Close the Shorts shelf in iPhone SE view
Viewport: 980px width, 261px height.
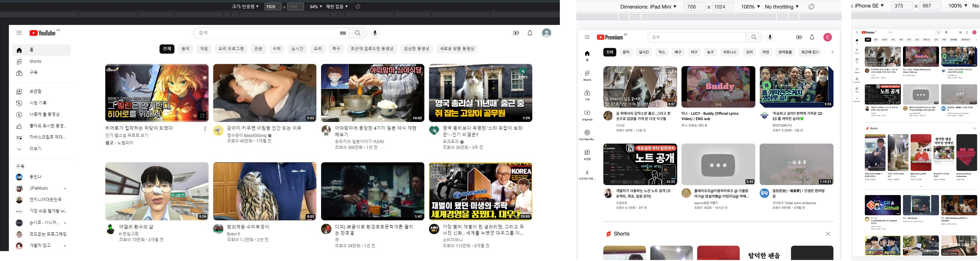pos(974,129)
